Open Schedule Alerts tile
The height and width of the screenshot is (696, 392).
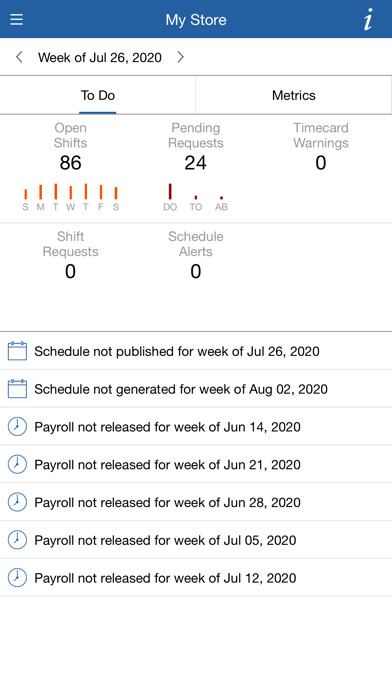(x=196, y=256)
